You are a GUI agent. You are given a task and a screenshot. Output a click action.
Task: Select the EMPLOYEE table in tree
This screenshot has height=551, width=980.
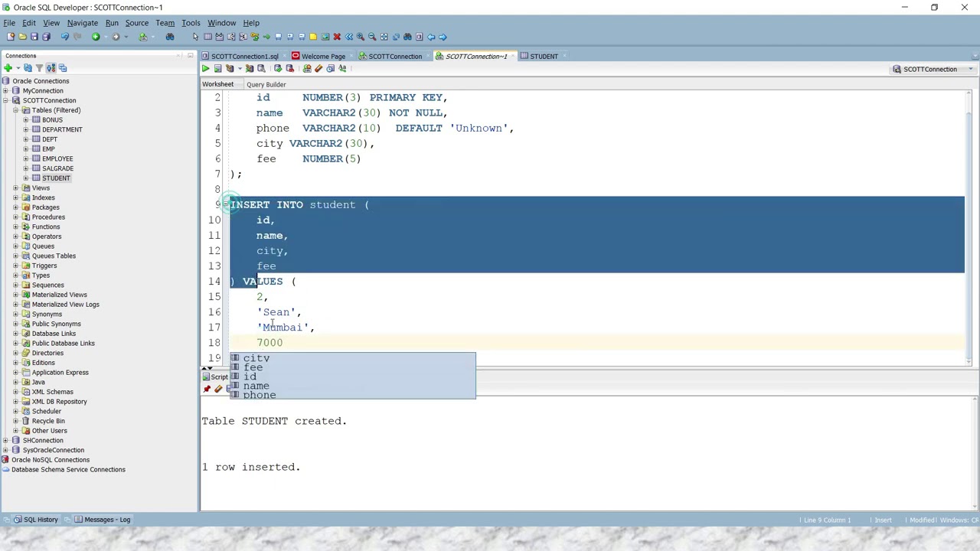[x=57, y=158]
